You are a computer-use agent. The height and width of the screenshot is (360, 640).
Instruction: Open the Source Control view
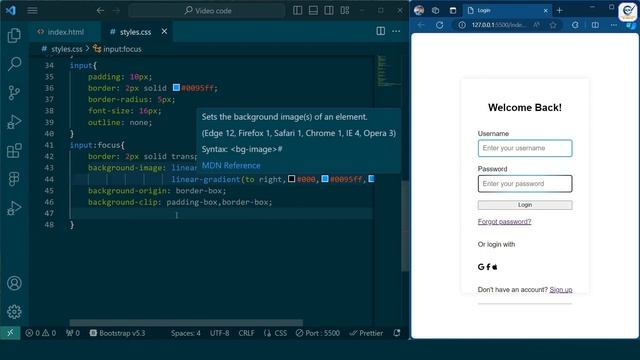[14, 93]
